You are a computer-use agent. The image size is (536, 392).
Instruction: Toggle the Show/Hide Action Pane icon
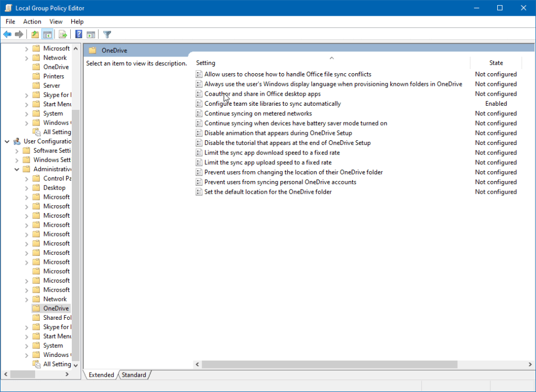pos(91,34)
